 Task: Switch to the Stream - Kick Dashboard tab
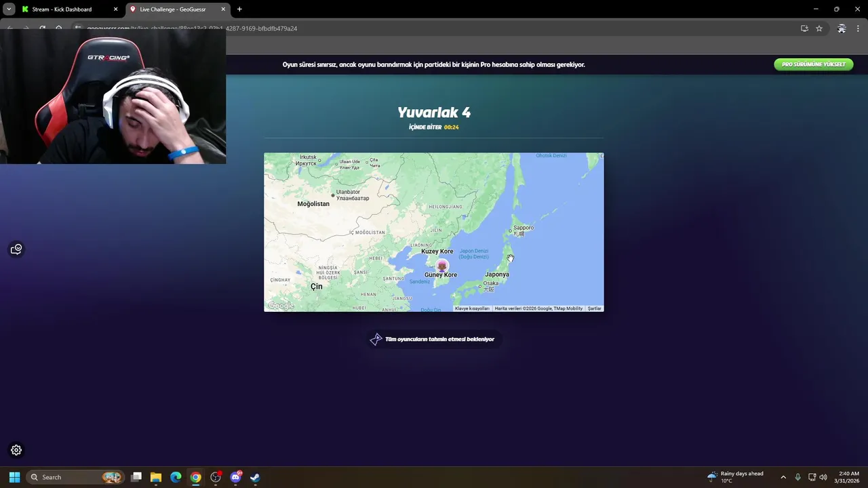61,9
